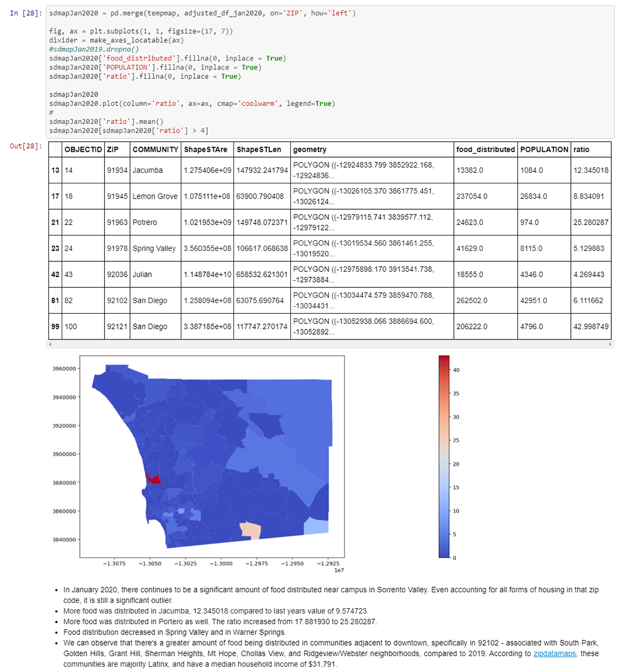
Task: Click the right arrow of the table's horizontal scrollbar
Action: tap(610, 344)
